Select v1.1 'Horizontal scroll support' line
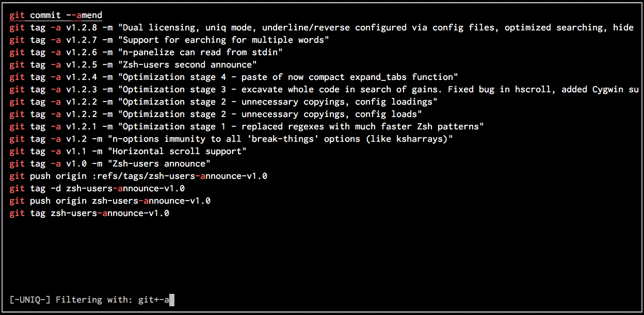Image resolution: width=644 pixels, height=315 pixels. tap(128, 152)
